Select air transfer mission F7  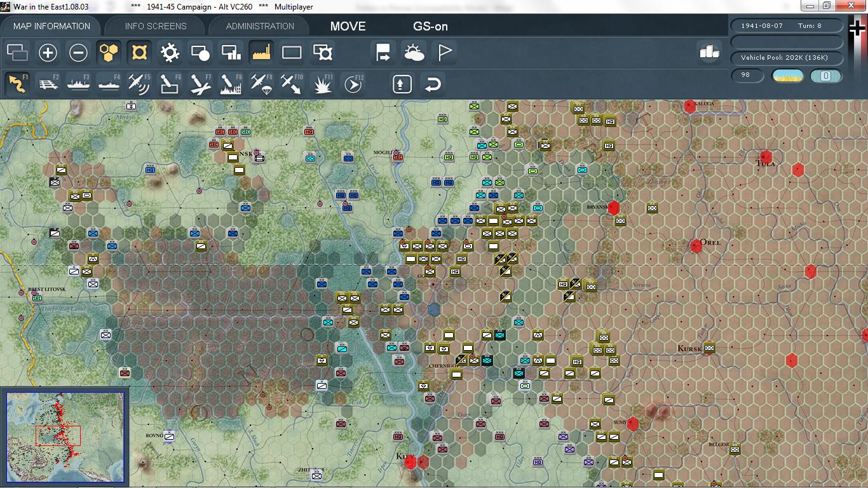tap(200, 83)
